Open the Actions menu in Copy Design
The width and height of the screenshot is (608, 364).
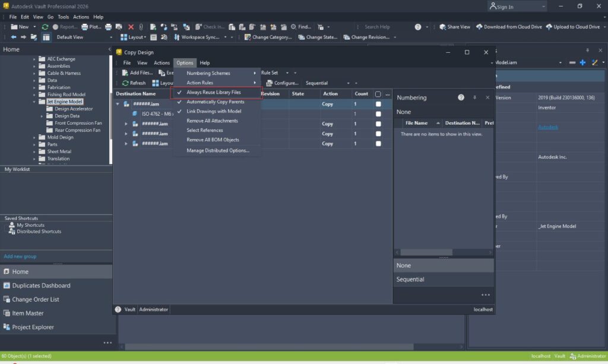pos(161,63)
